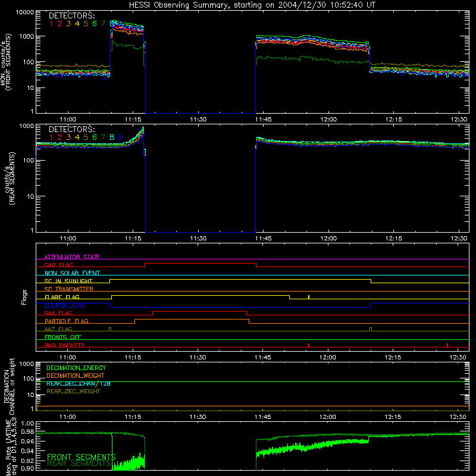Click detector number 5 in the front segments legend

[x=86, y=24]
